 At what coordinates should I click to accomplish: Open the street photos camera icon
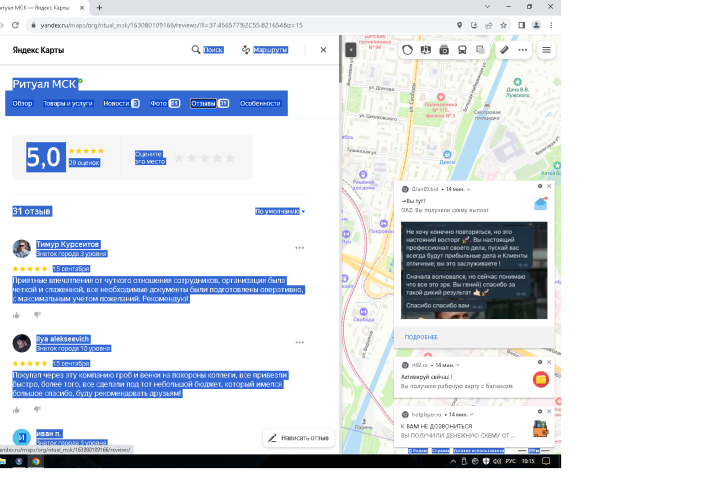(x=444, y=50)
